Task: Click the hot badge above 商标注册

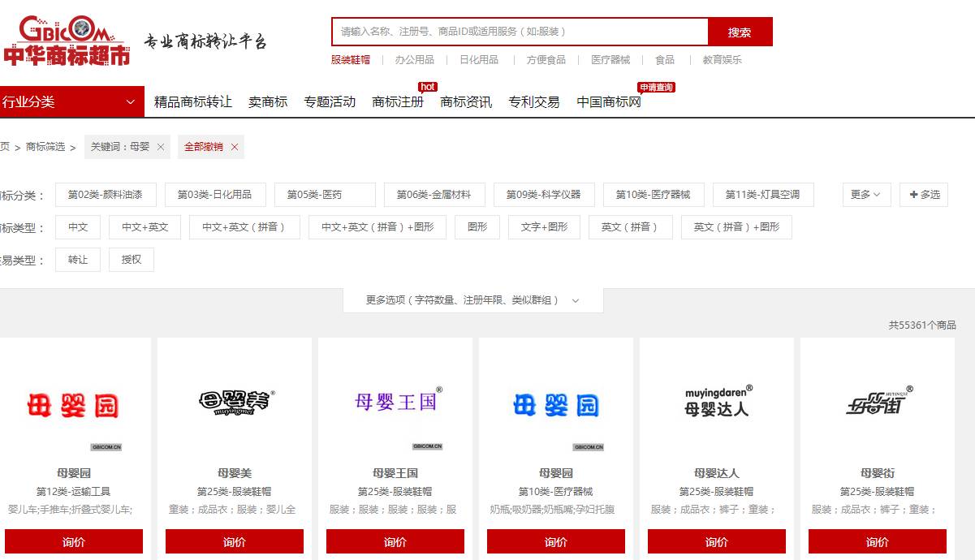Action: point(428,87)
